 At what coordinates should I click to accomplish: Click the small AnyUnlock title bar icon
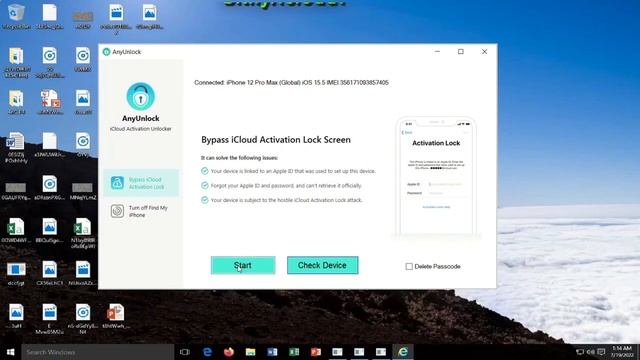pyautogui.click(x=107, y=52)
